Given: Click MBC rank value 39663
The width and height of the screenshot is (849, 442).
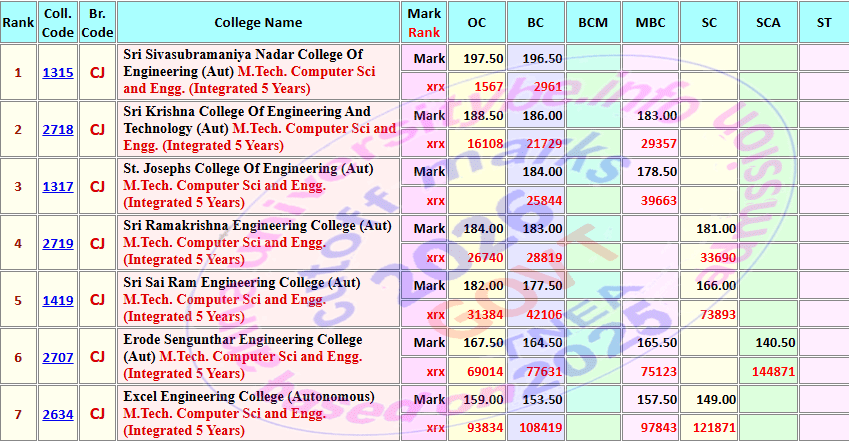Looking at the screenshot, I should click(659, 200).
